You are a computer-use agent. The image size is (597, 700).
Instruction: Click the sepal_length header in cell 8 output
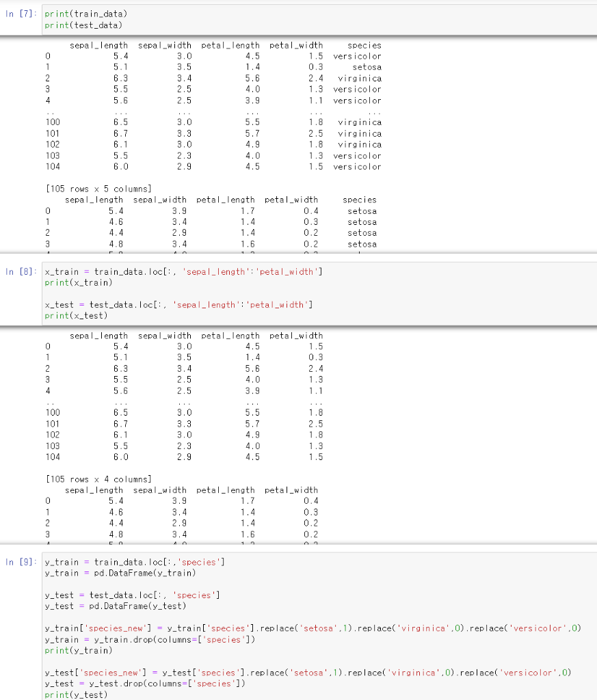coord(101,335)
